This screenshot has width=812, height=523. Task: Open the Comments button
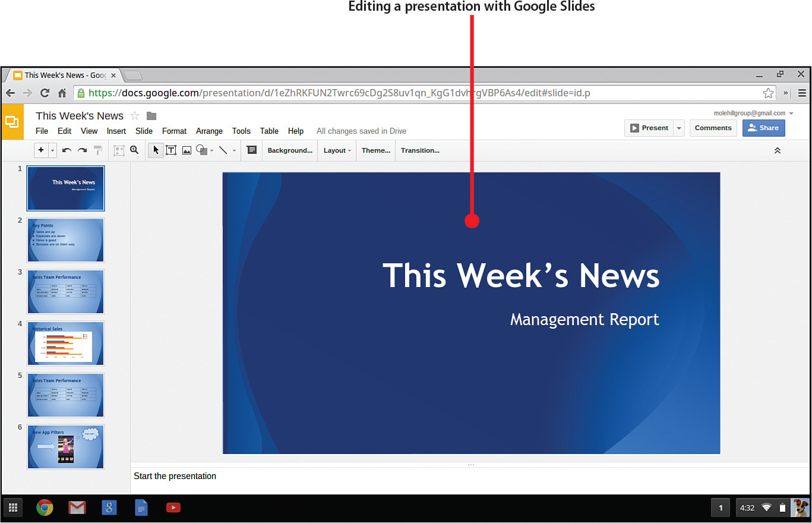[x=713, y=128]
